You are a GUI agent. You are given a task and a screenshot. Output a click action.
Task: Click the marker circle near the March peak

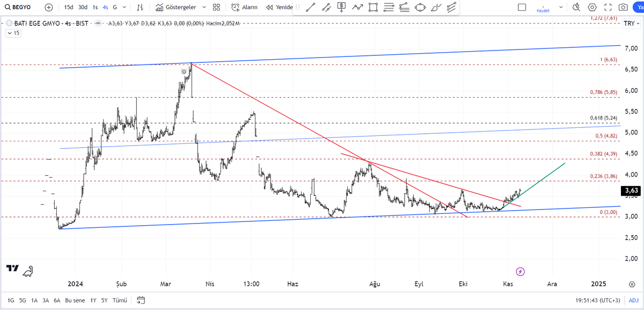[x=184, y=71]
